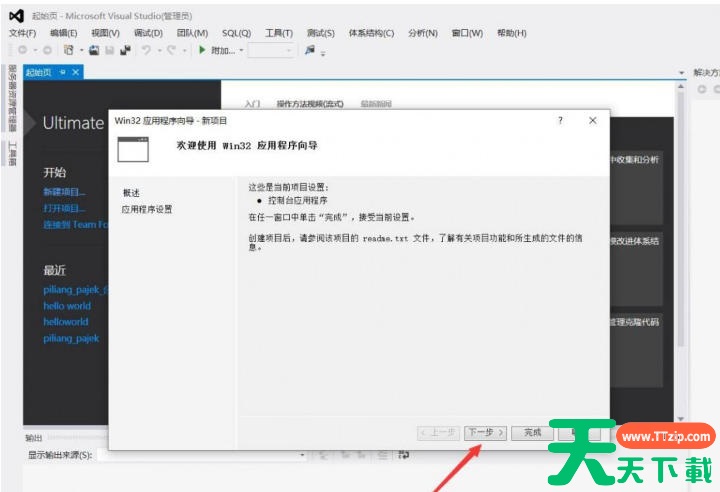The image size is (720, 492).
Task: Click the scrollbar up arrow on start page
Action: pyautogui.click(x=681, y=86)
